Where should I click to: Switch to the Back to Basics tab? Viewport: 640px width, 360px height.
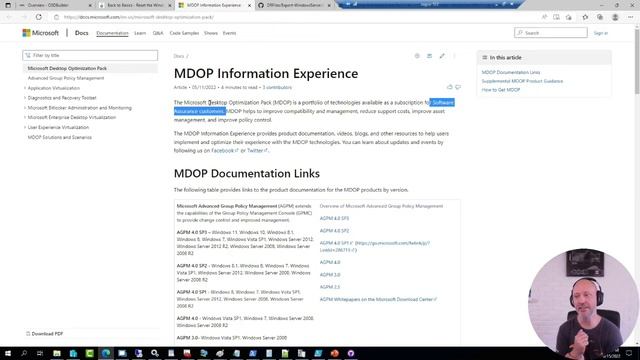pyautogui.click(x=135, y=5)
